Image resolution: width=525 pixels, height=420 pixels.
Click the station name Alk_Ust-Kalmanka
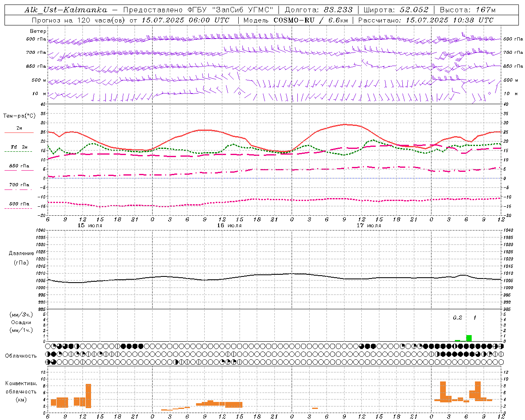click(66, 10)
